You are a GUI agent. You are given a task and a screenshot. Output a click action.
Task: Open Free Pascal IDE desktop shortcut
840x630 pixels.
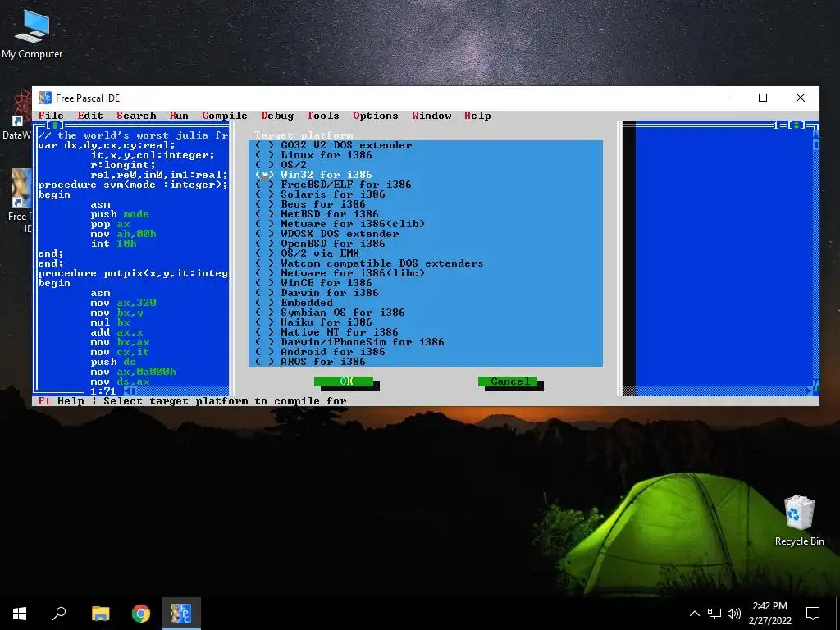(21, 202)
